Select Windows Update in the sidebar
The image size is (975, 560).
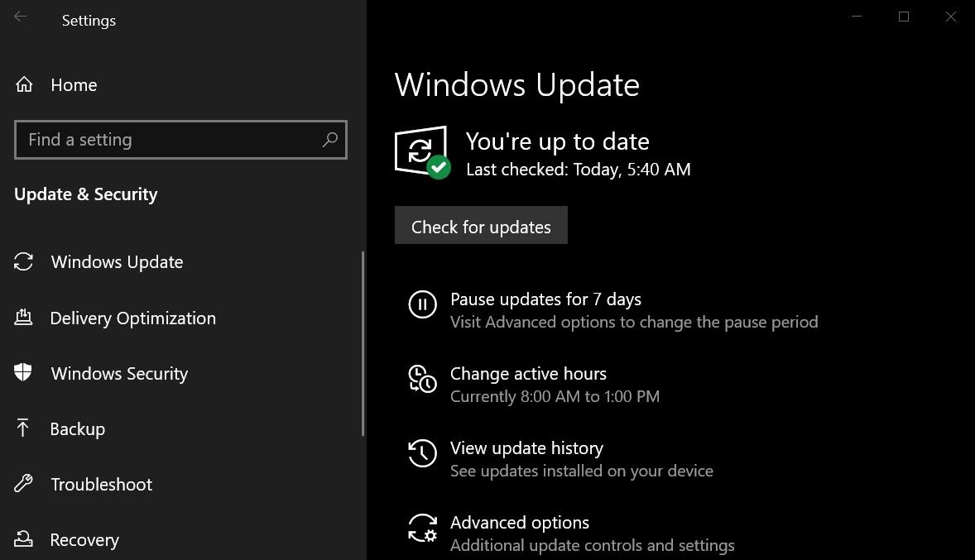pyautogui.click(x=116, y=262)
